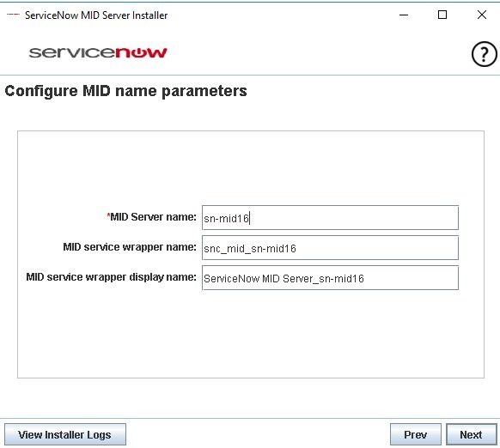Select the MID service wrapper display name field
The image size is (500, 448).
point(330,278)
